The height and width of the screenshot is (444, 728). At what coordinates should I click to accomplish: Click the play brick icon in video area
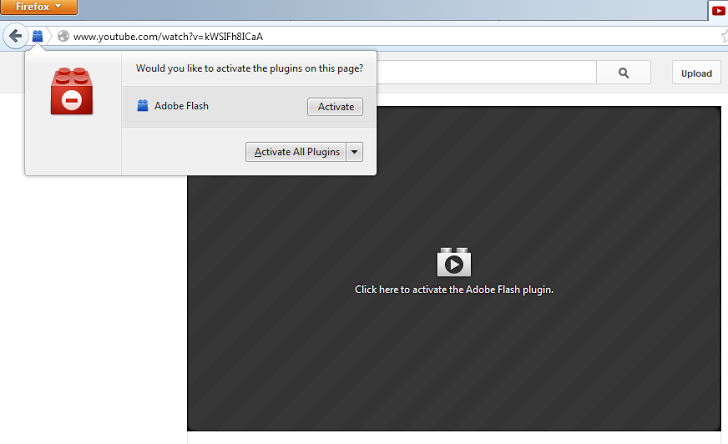[454, 263]
